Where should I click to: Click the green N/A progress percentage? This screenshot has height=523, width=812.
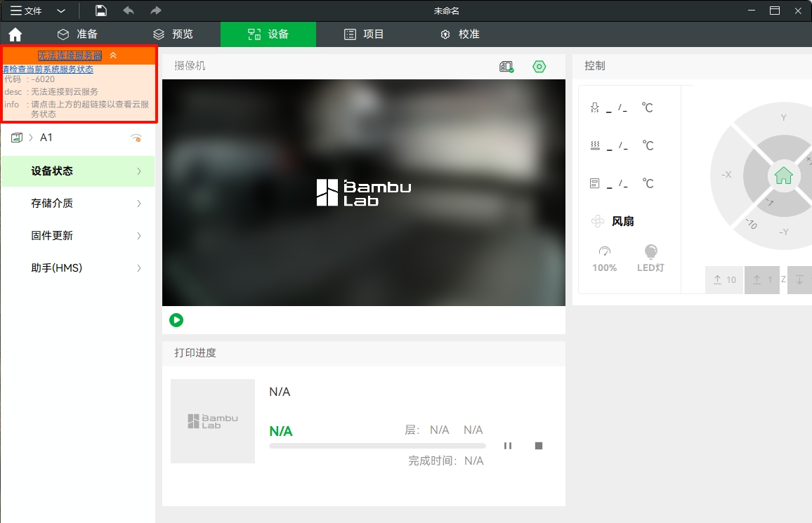pyautogui.click(x=281, y=431)
